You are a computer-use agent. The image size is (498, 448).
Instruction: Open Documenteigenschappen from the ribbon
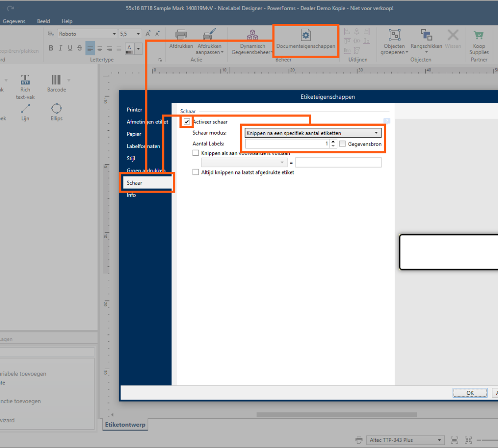point(306,35)
